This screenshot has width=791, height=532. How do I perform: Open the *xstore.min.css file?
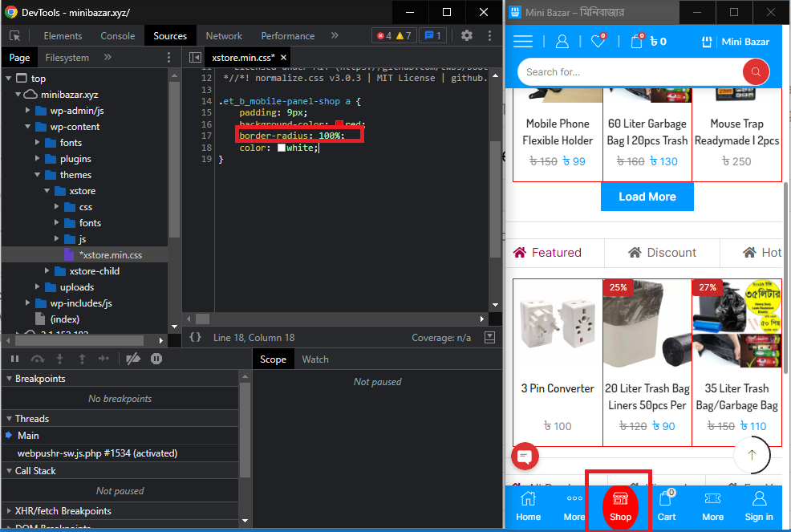click(110, 255)
